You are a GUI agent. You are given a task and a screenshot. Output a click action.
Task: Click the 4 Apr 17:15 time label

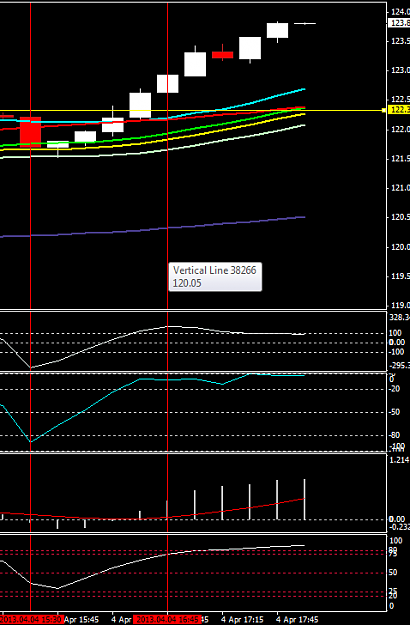click(242, 620)
